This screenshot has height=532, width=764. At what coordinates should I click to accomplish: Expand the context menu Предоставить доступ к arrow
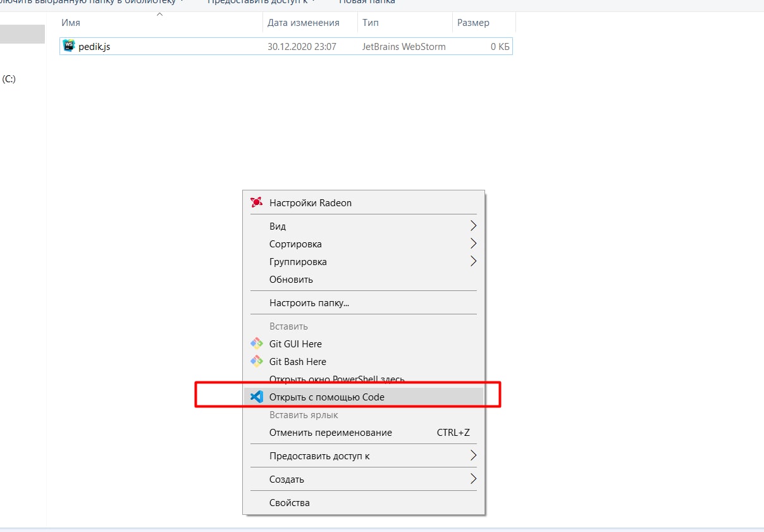click(x=473, y=455)
